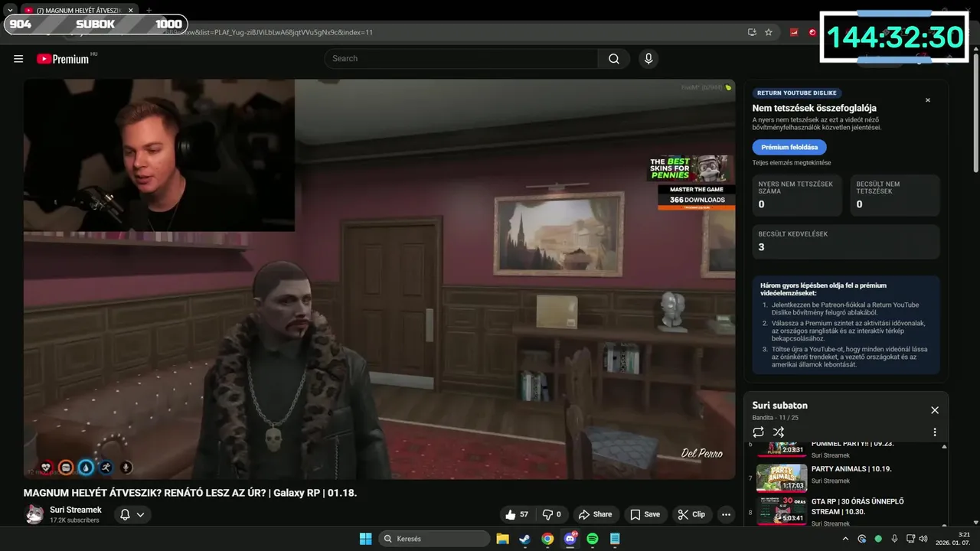The width and height of the screenshot is (980, 551).
Task: Open the more actions ellipsis button
Action: (x=726, y=514)
